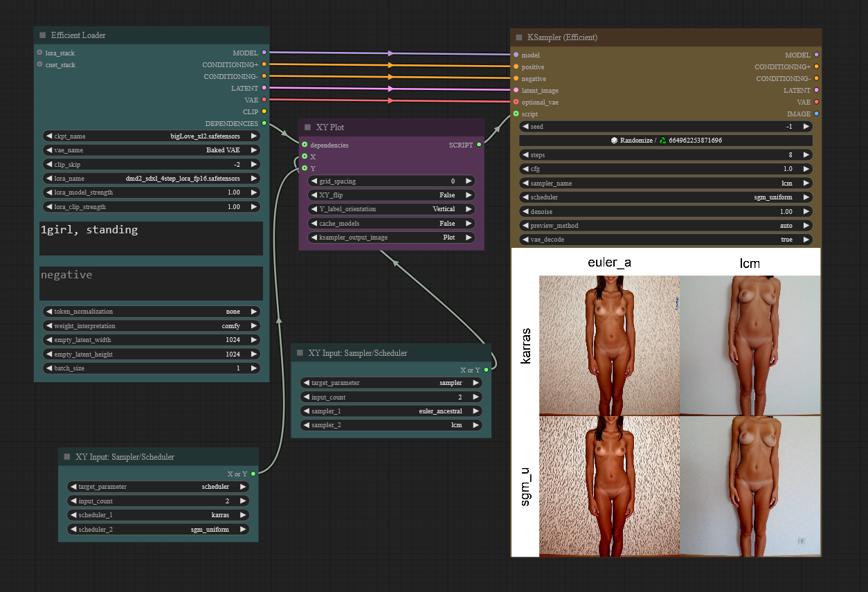The width and height of the screenshot is (868, 592).
Task: Decrease empty_latent_height using its left arrow
Action: (x=48, y=355)
